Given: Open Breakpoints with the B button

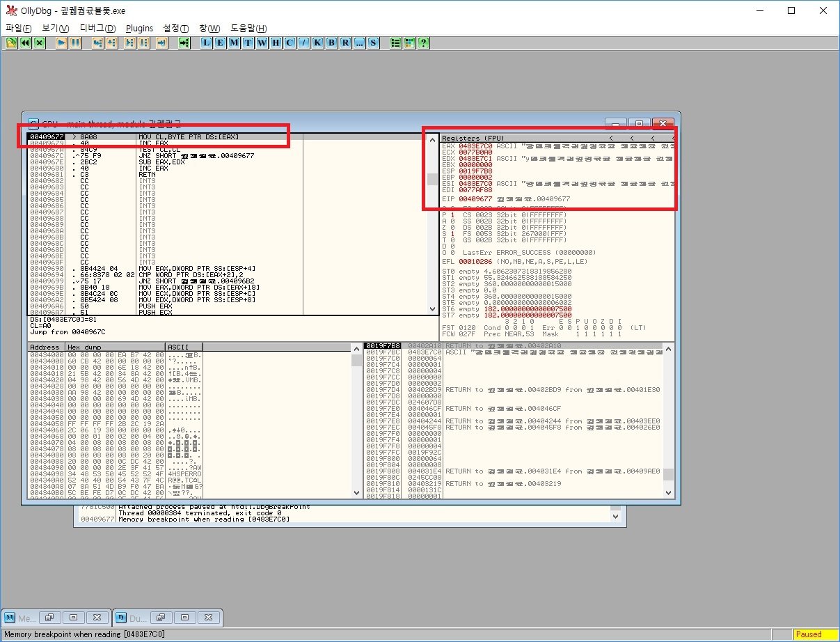Looking at the screenshot, I should pos(331,42).
